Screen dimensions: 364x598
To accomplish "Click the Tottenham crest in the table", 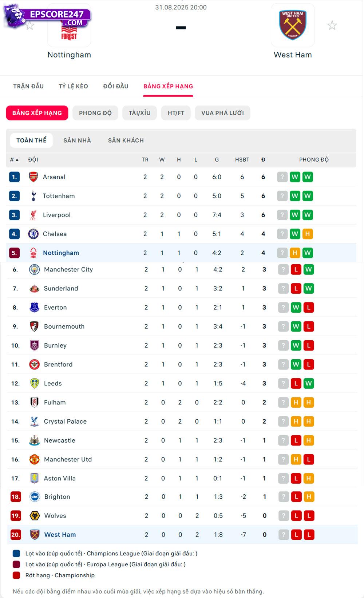I will click(33, 196).
